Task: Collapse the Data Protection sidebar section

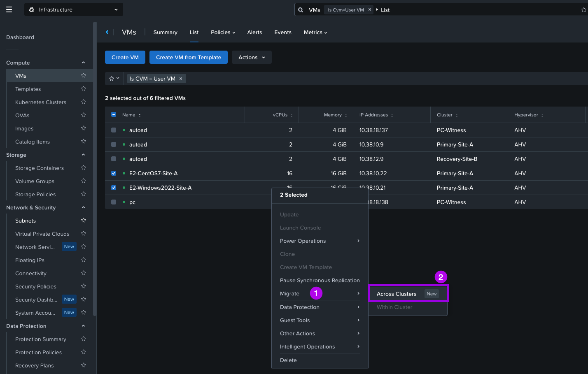Action: (x=83, y=326)
